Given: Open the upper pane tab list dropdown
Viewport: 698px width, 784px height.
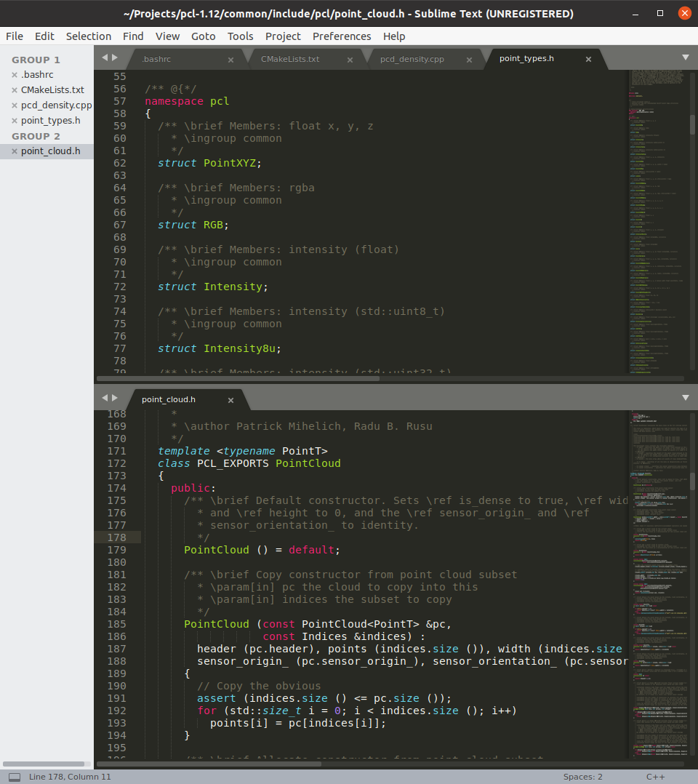Looking at the screenshot, I should point(686,57).
